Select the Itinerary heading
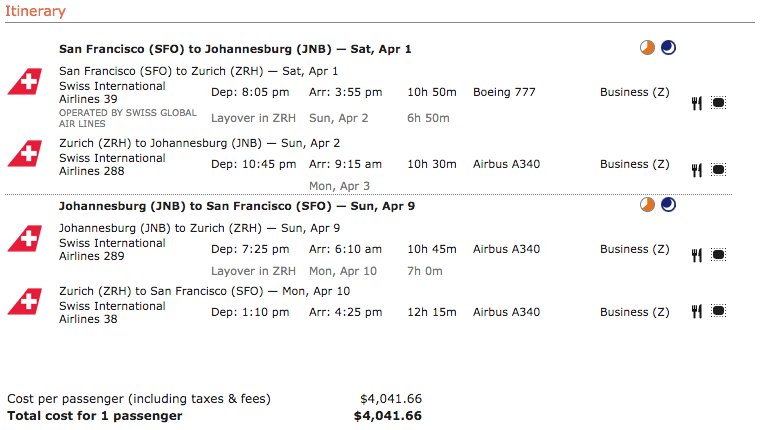 click(x=35, y=11)
